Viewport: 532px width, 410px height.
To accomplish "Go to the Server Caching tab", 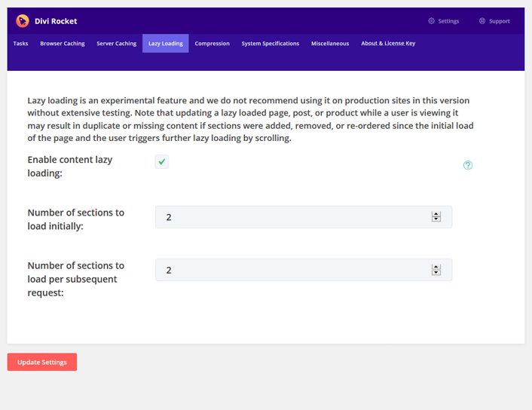I will pyautogui.click(x=116, y=44).
